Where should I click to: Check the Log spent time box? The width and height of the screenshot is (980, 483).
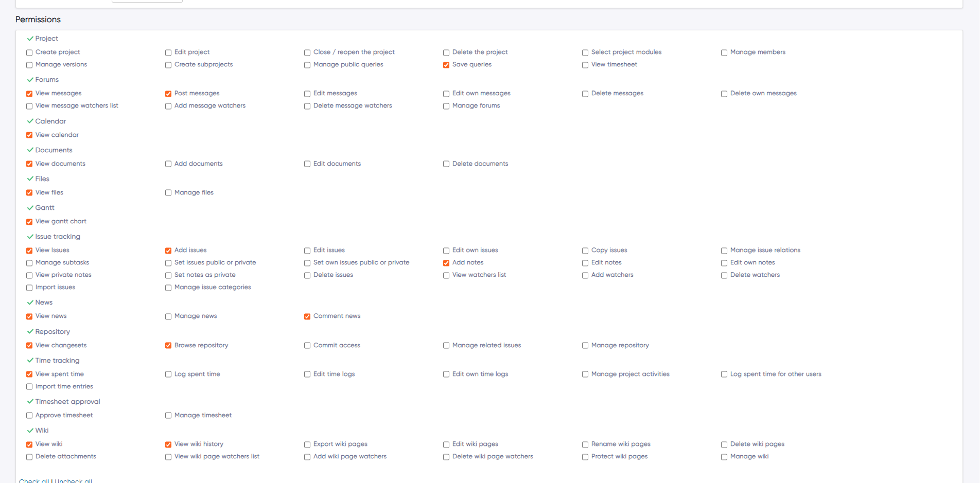pos(168,374)
